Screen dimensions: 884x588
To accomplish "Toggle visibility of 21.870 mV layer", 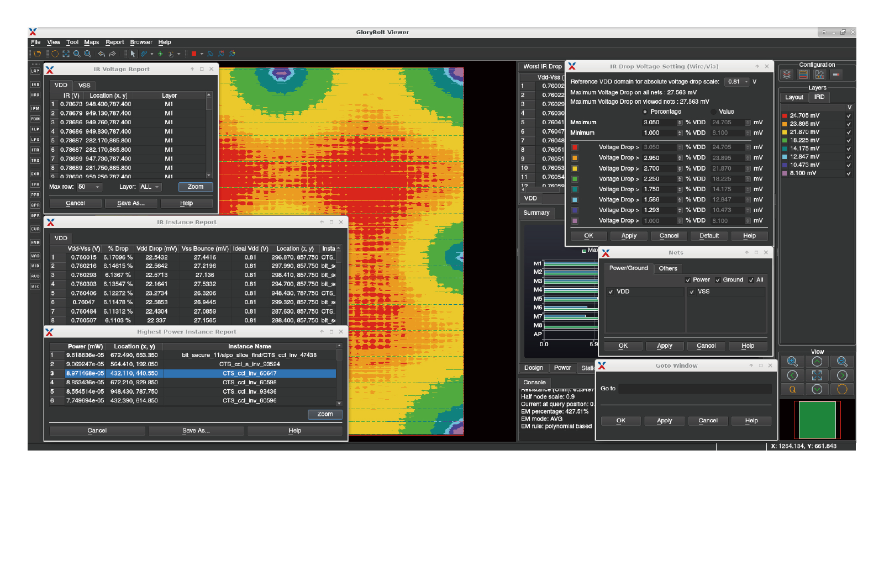I will point(849,133).
